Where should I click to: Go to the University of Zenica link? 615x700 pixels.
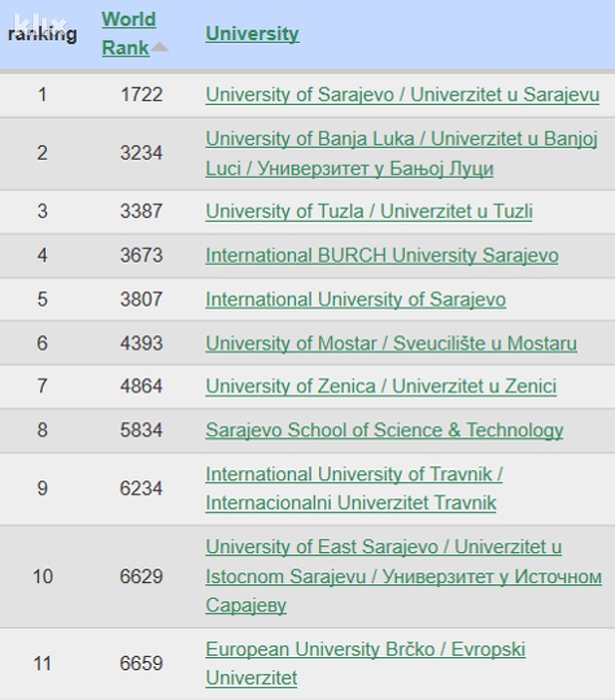[380, 387]
